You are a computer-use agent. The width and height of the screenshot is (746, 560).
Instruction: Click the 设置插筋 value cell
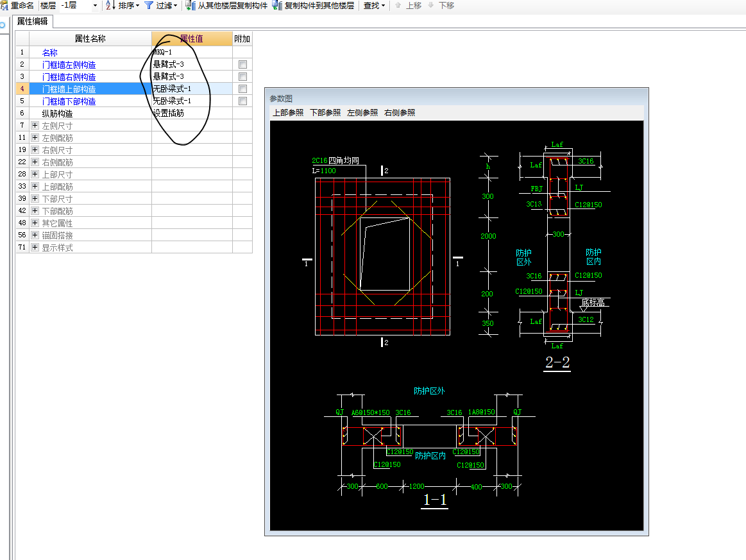(x=192, y=114)
